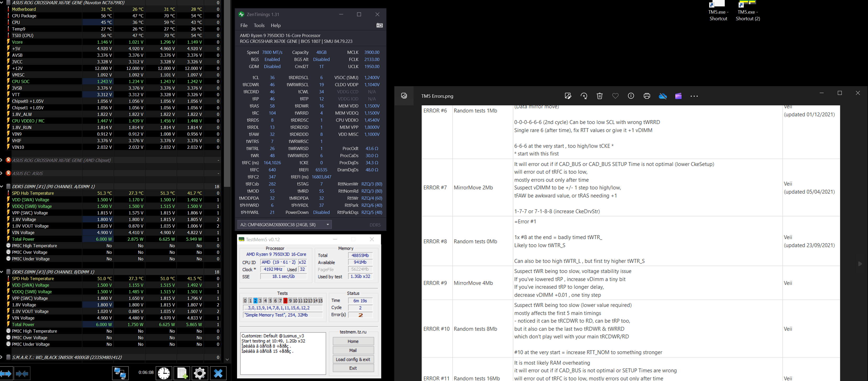Click TestMem5 Load config & exit button
Viewport: 868px width, 381px height.
point(353,359)
